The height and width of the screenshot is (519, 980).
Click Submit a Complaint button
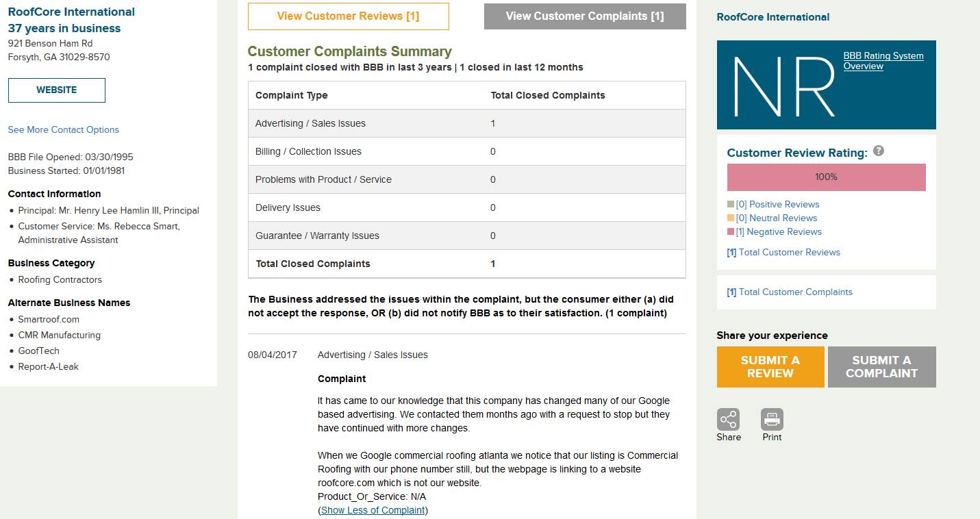(881, 367)
